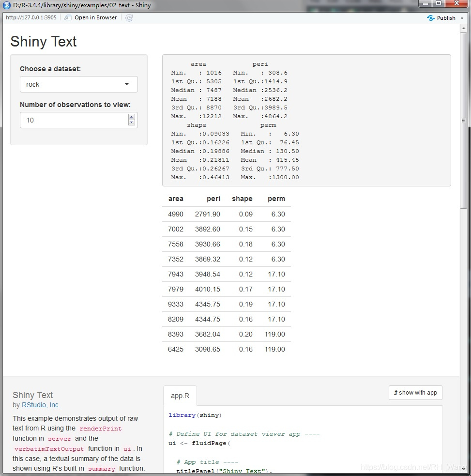Open the RStudio, Inc. link
Image resolution: width=471 pixels, height=476 pixels.
[x=41, y=405]
